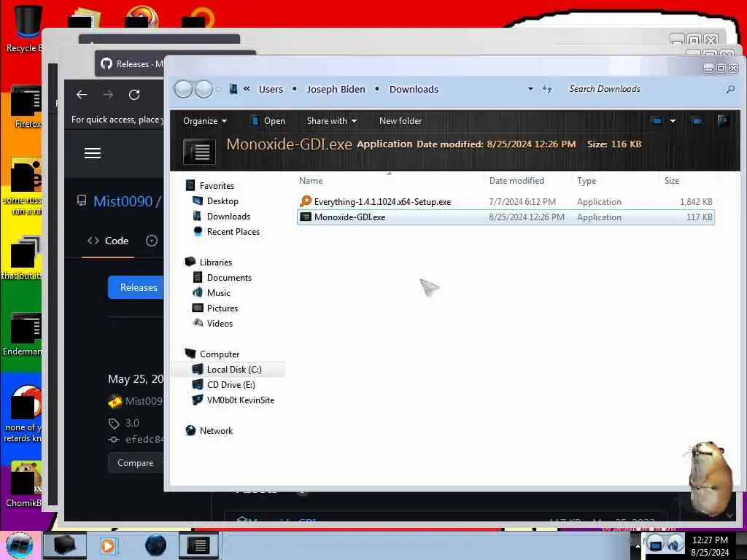Click the network tray icon
Screen dimensions: 747x560
pos(655,543)
